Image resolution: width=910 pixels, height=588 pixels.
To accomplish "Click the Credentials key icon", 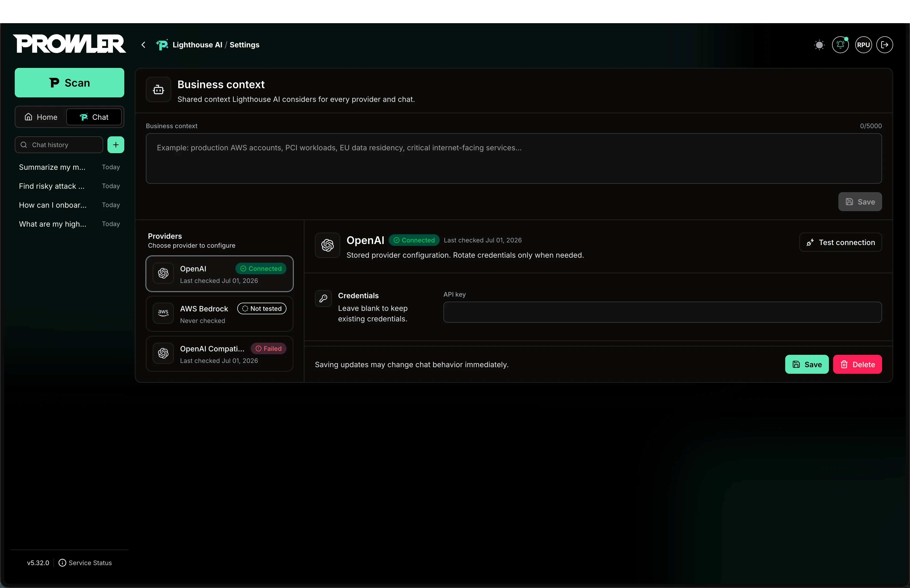I will pos(323,298).
